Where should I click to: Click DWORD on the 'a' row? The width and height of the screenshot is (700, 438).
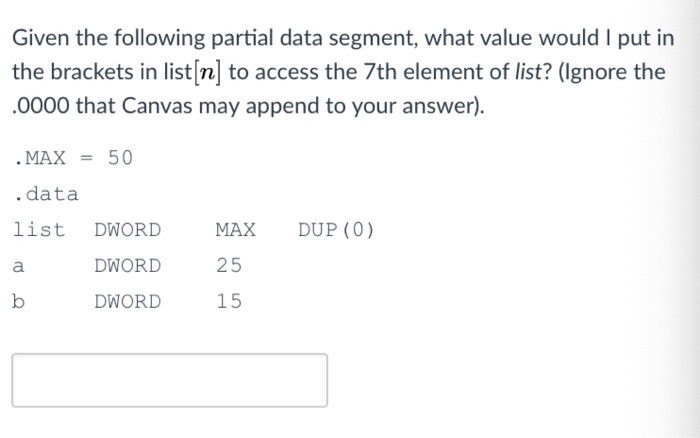tap(128, 266)
